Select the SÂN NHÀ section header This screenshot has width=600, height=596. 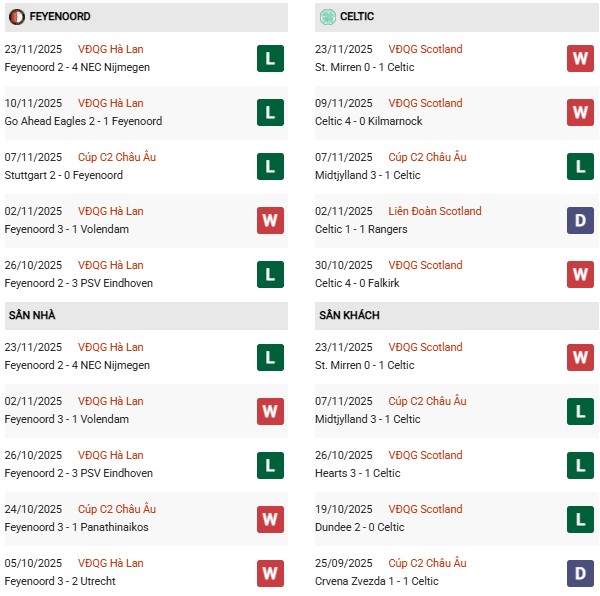click(x=32, y=316)
